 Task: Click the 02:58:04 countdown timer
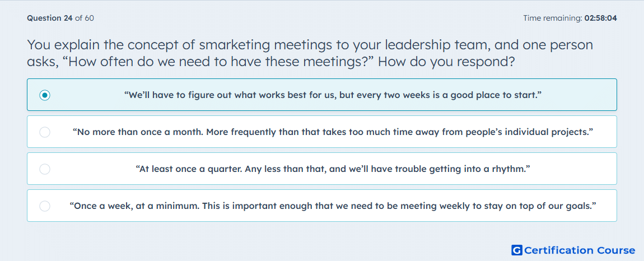pyautogui.click(x=600, y=18)
